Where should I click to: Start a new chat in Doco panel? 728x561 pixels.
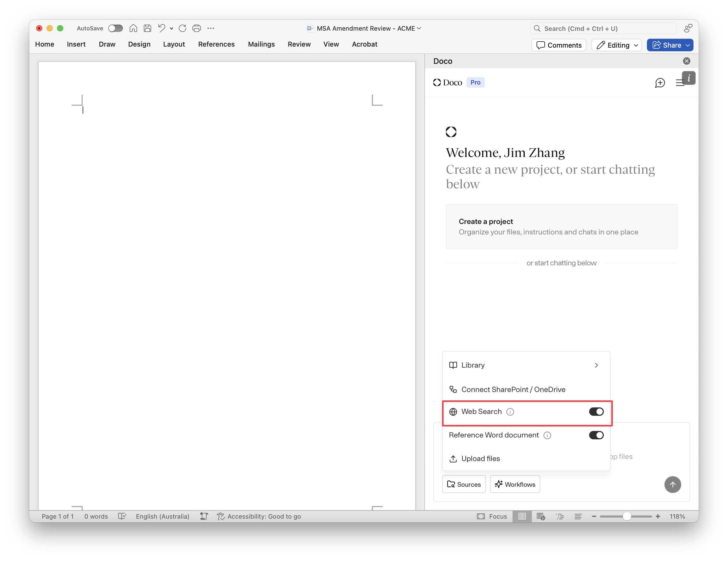pyautogui.click(x=660, y=83)
